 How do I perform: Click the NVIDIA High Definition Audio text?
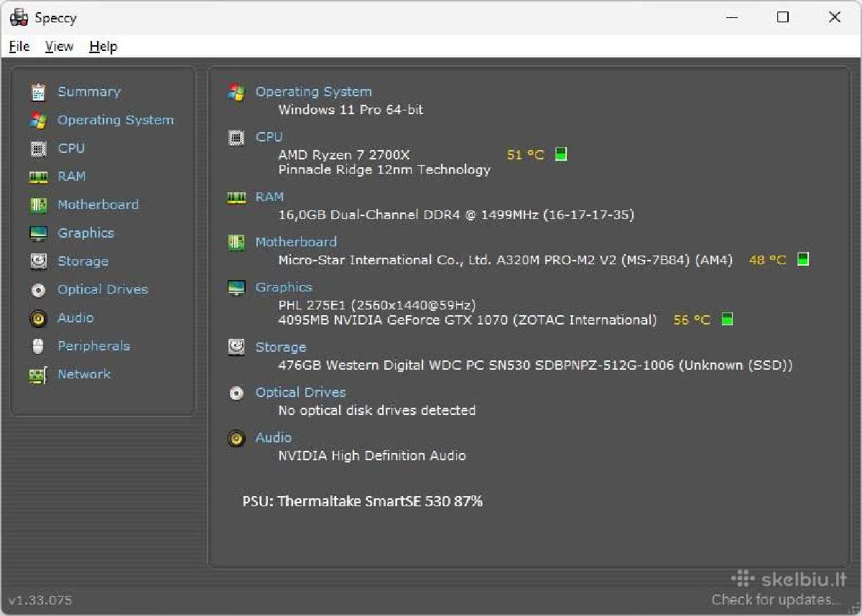372,456
